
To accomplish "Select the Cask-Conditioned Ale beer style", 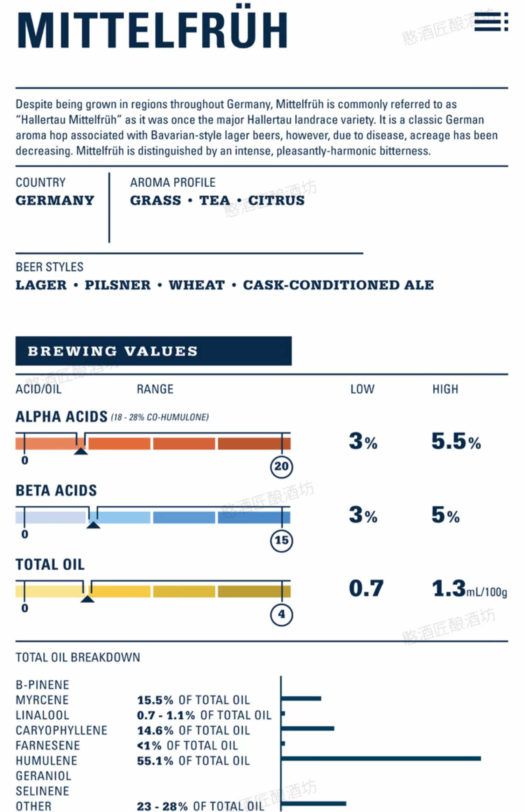I will pyautogui.click(x=338, y=285).
